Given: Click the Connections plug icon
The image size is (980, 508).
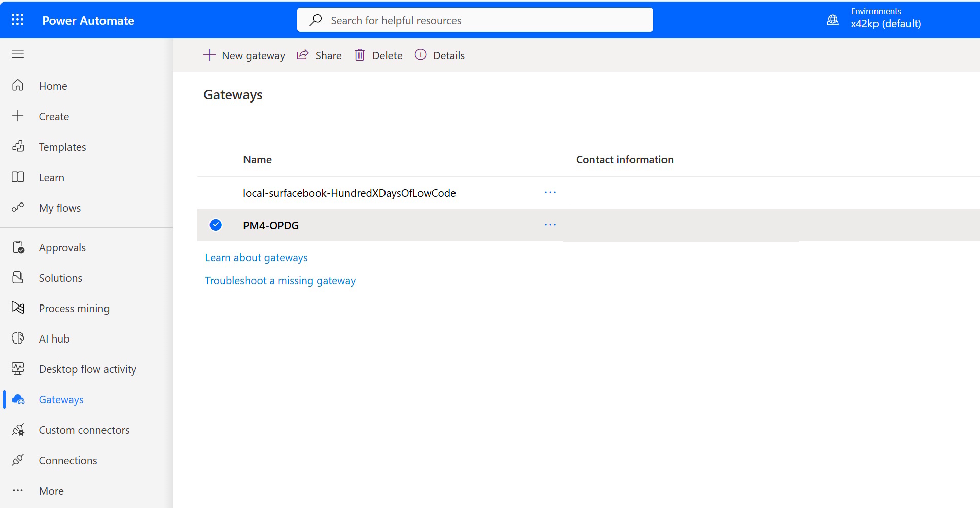Looking at the screenshot, I should point(18,460).
